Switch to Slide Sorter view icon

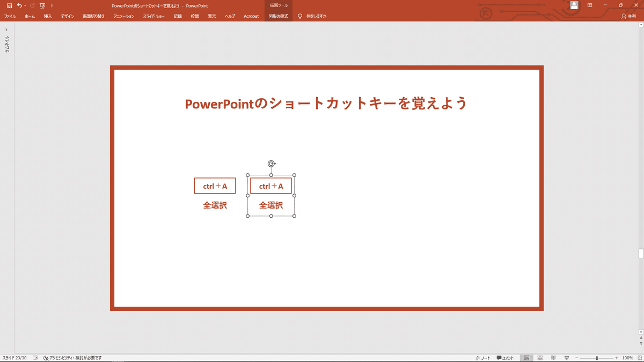pyautogui.click(x=540, y=358)
